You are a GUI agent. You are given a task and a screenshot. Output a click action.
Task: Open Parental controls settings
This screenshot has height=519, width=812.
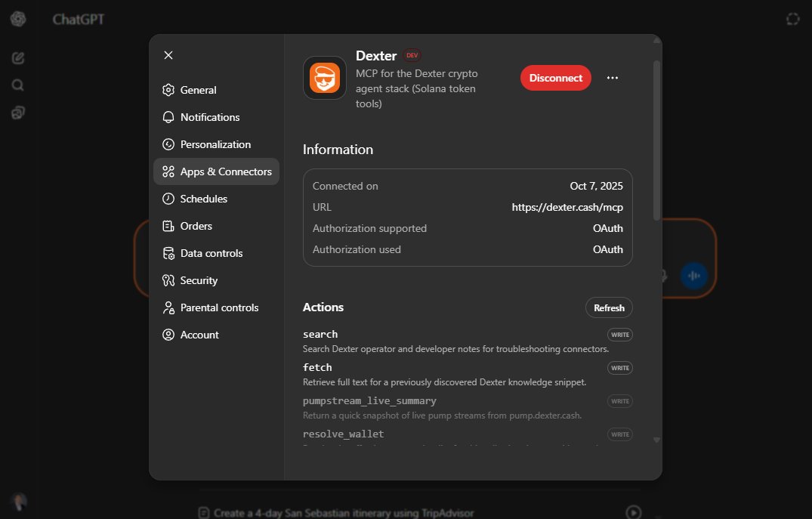216,307
